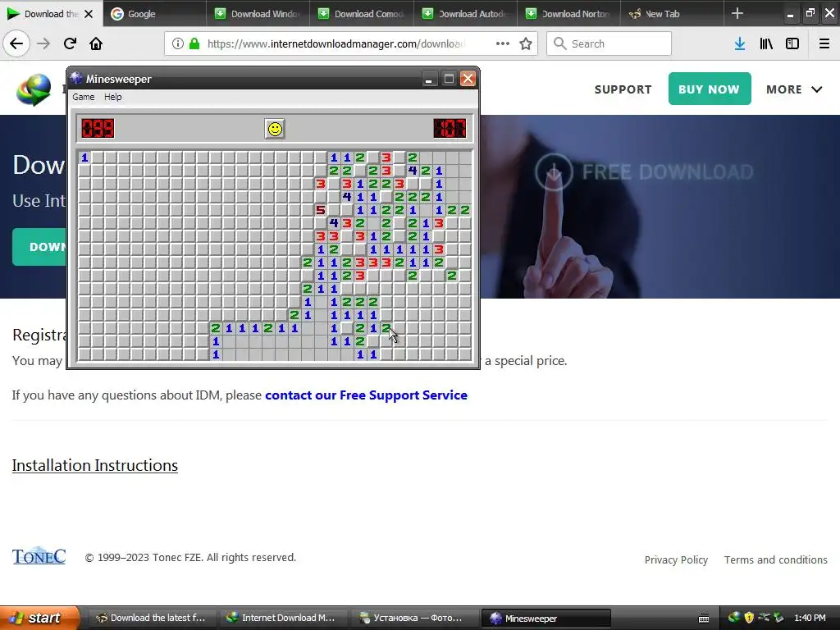Image resolution: width=840 pixels, height=630 pixels.
Task: Click the Tonec logo in the footer
Action: click(39, 557)
